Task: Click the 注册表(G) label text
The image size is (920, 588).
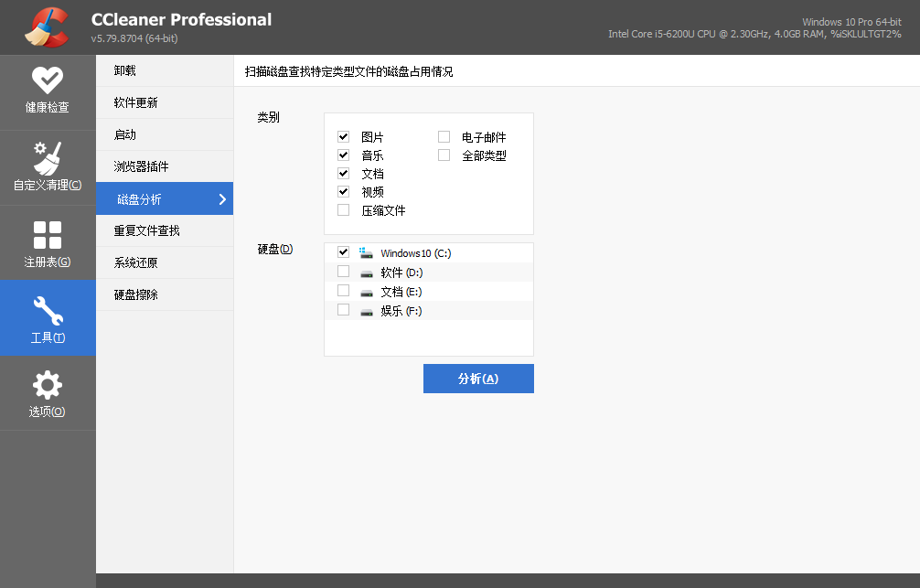Action: [x=48, y=262]
